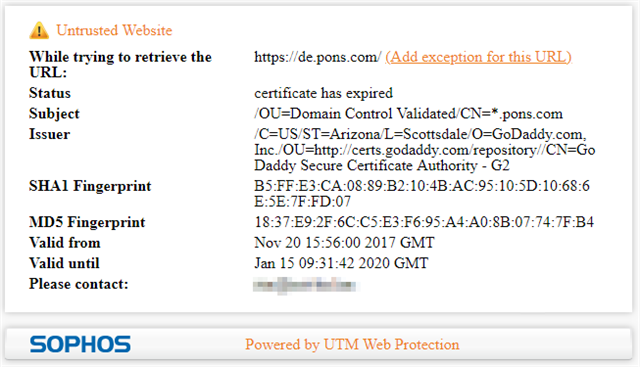Click the 'Please contact:' label
Screen dimensions: 640x367
tap(78, 284)
